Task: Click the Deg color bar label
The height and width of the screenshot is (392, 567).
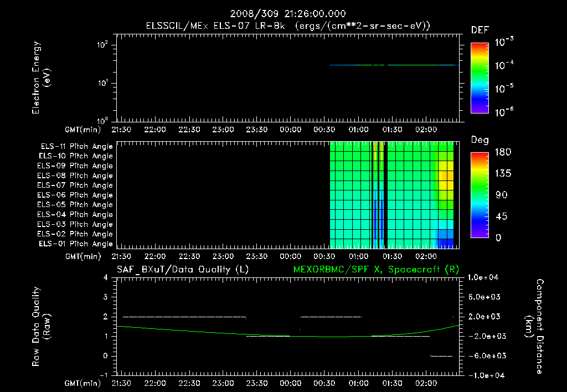Action: [x=480, y=140]
